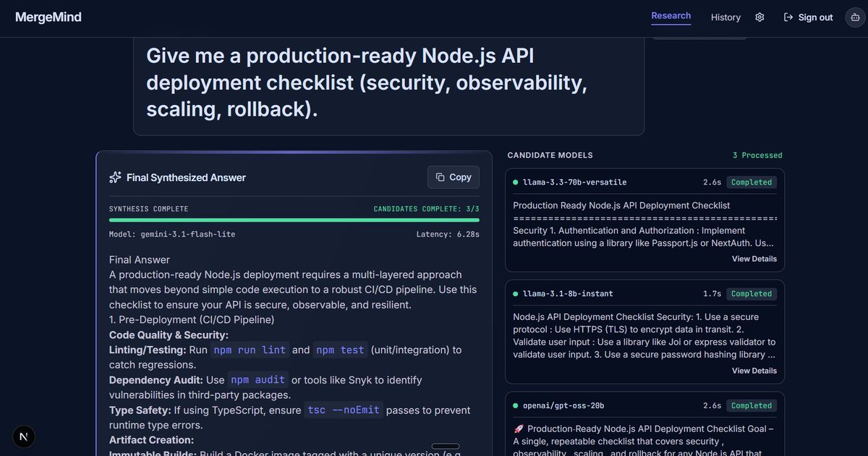Click the copy icon in the Copy button
The width and height of the screenshot is (868, 456).
coord(441,177)
